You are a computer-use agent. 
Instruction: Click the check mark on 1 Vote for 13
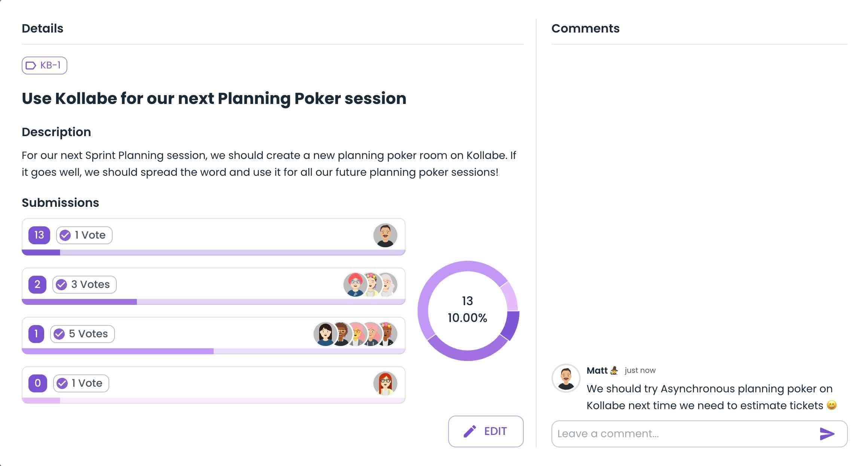[x=65, y=235]
